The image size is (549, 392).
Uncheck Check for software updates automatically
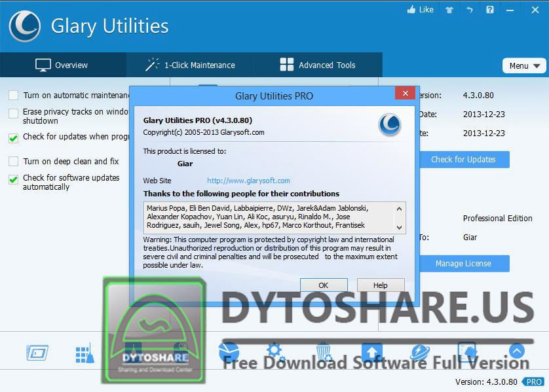[13, 179]
